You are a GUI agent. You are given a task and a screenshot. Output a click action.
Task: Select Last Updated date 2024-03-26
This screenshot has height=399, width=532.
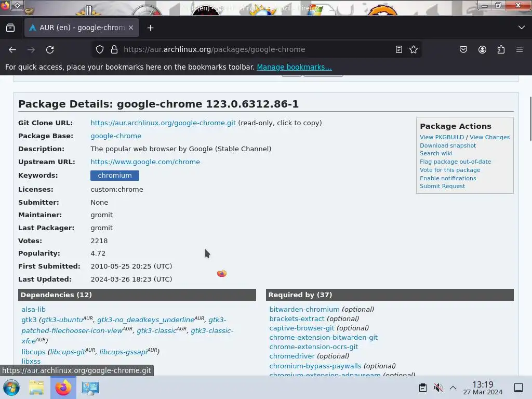pyautogui.click(x=131, y=279)
